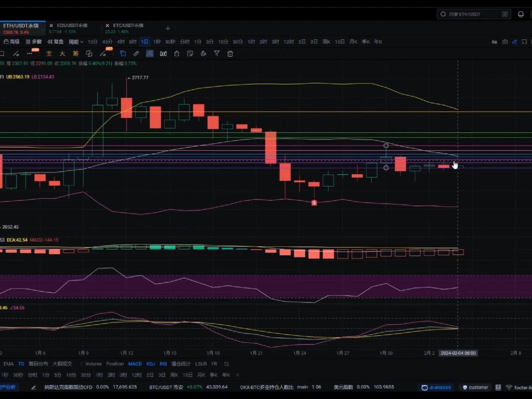Select the trend line drawing tool
Viewport: 532px width, 399px height.
tap(16, 54)
